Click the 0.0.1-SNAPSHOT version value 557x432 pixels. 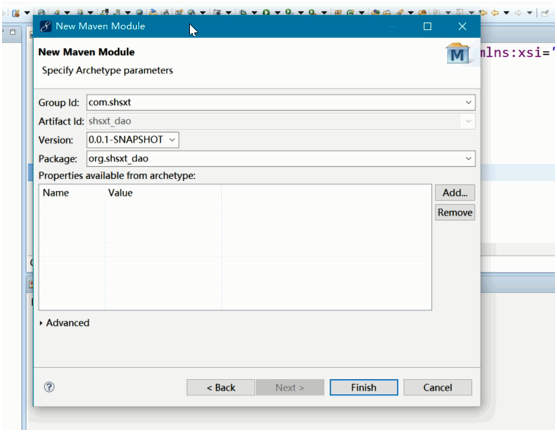point(126,140)
